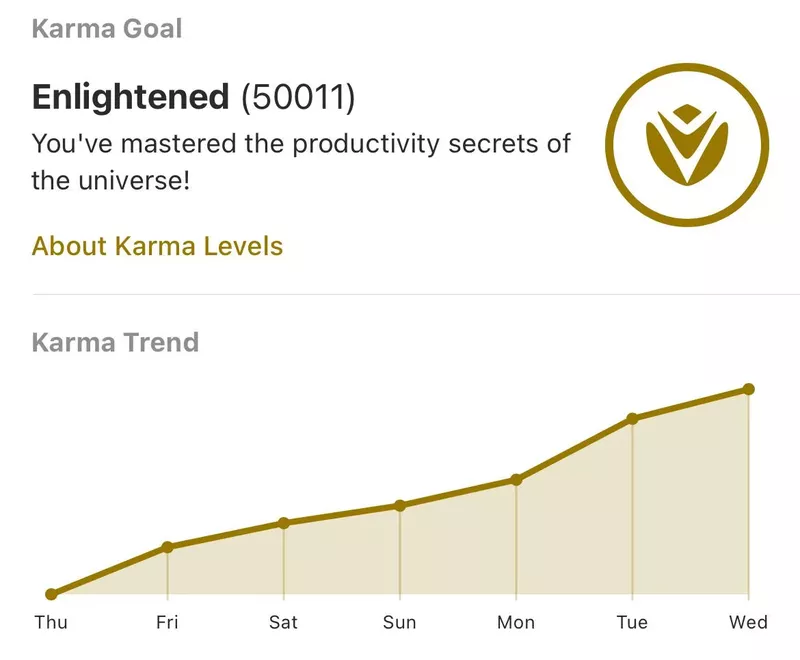Click the Sat axis label

(x=284, y=623)
